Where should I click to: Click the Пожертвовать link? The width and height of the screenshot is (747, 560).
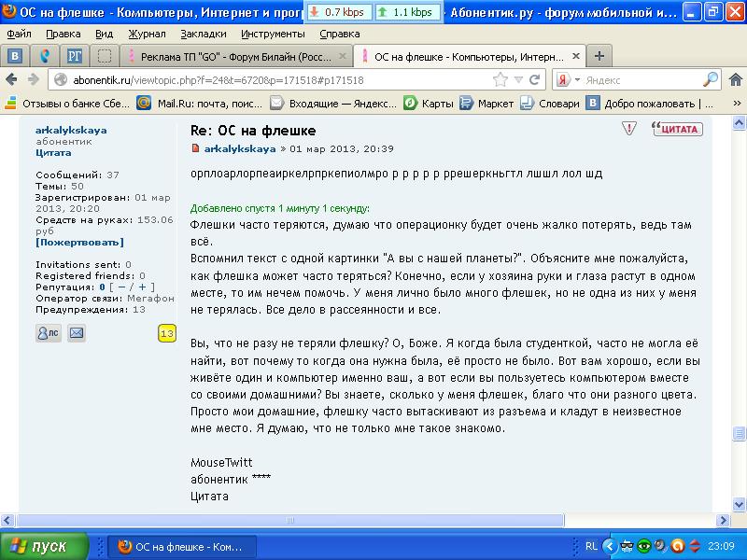pyautogui.click(x=71, y=242)
